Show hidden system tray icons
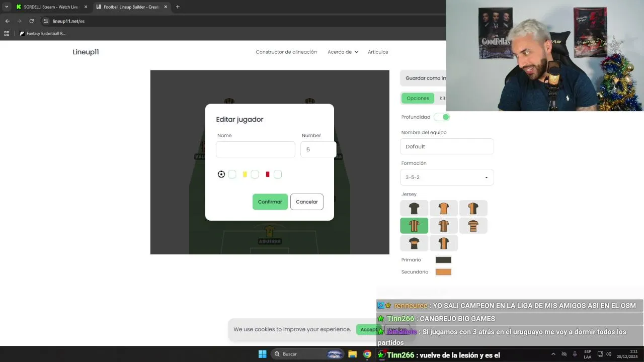Viewport: 644px width, 362px height. click(x=553, y=354)
